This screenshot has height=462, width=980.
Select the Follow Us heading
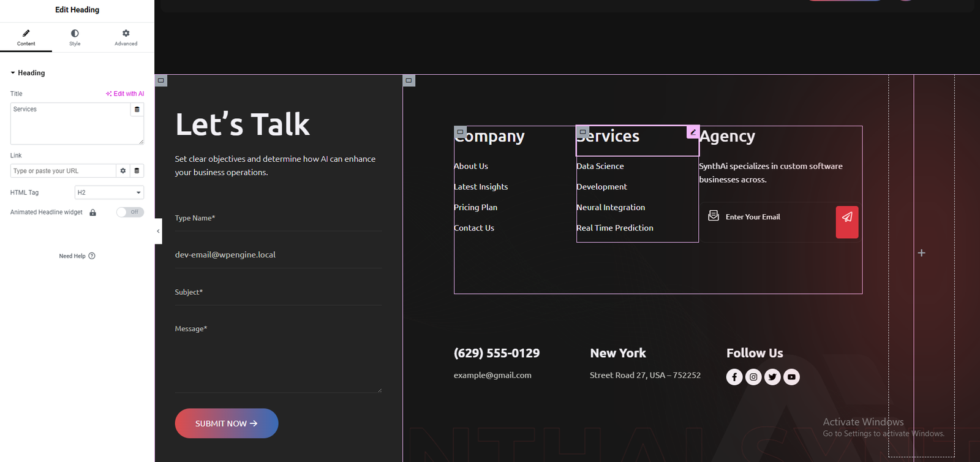click(x=755, y=353)
